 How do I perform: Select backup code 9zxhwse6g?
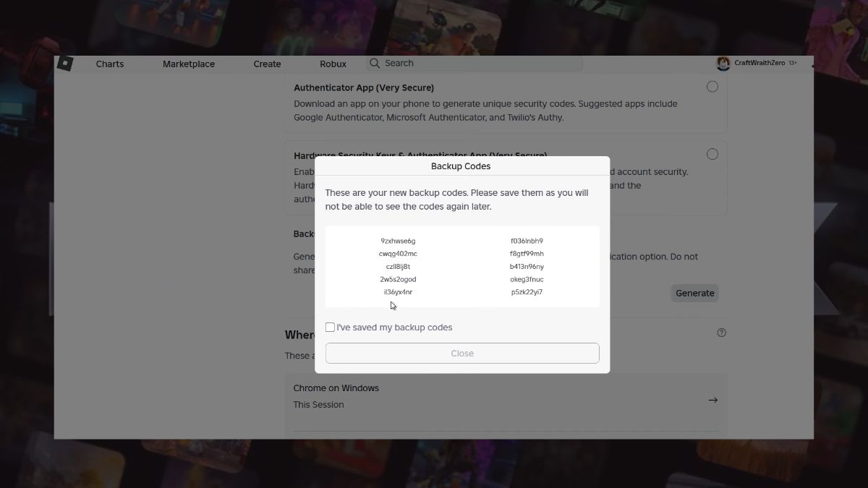[398, 241]
